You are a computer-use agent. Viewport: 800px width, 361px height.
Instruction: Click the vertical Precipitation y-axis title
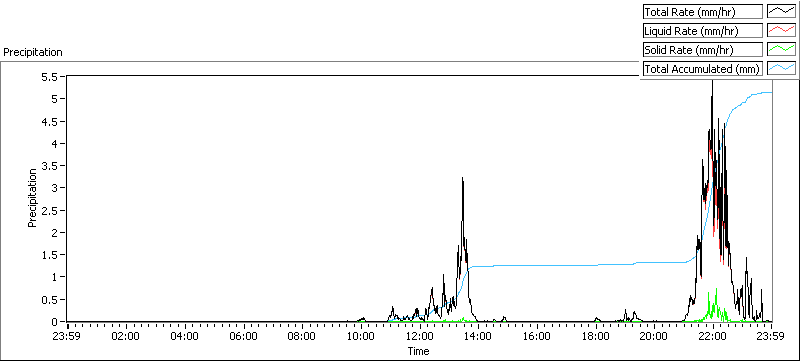[32, 198]
